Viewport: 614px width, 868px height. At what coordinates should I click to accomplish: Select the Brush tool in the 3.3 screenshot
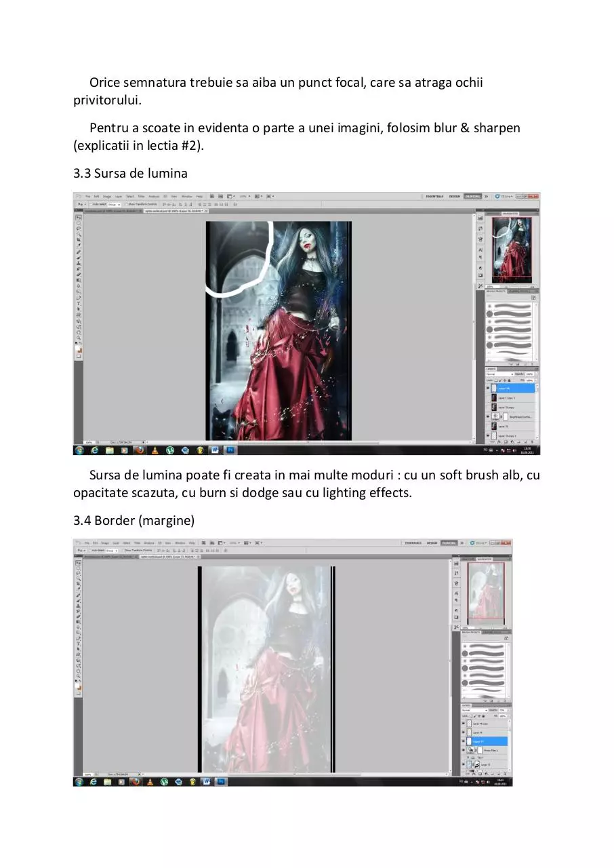pos(79,257)
